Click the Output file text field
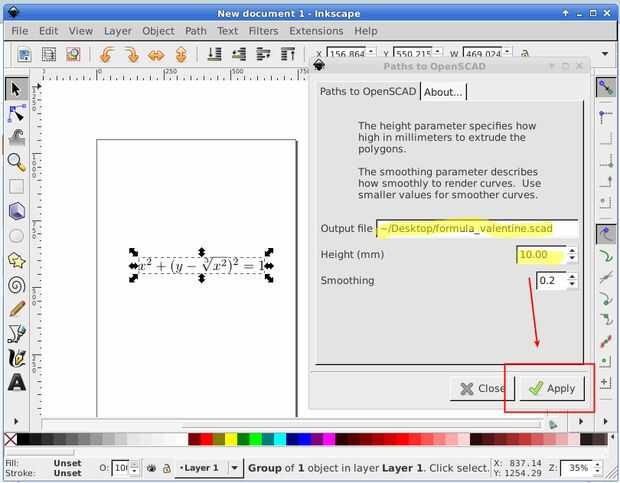 pos(477,228)
